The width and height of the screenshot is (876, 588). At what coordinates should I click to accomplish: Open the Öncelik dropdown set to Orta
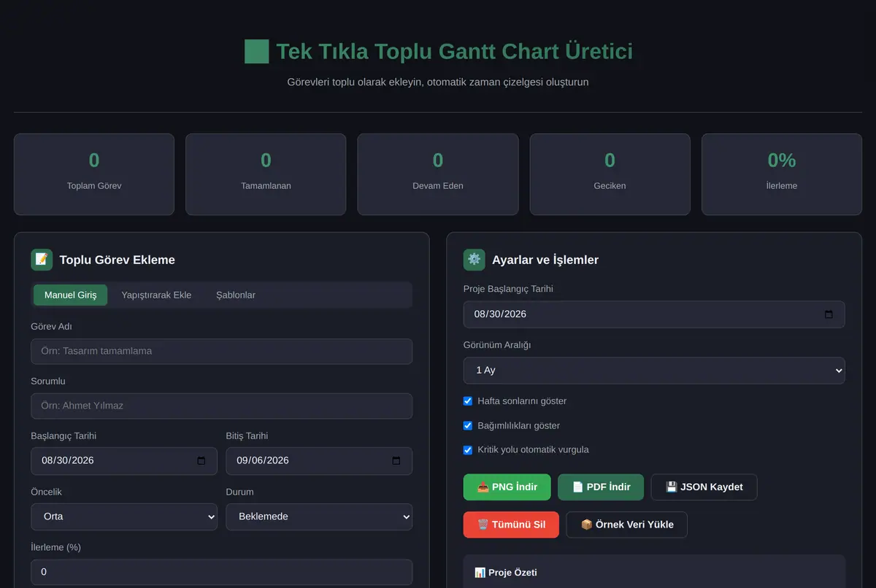tap(124, 517)
